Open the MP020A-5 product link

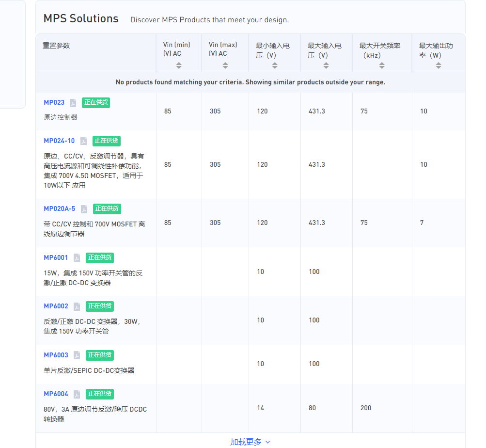pos(60,208)
